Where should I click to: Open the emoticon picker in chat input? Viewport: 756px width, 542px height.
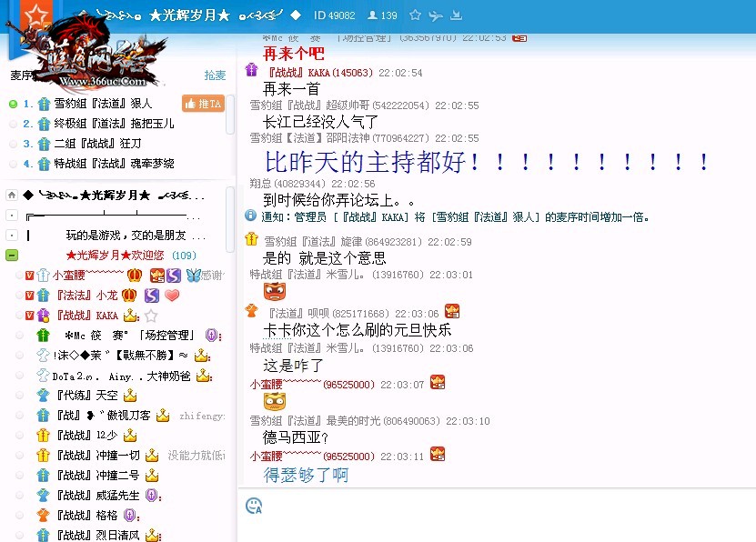click(254, 506)
